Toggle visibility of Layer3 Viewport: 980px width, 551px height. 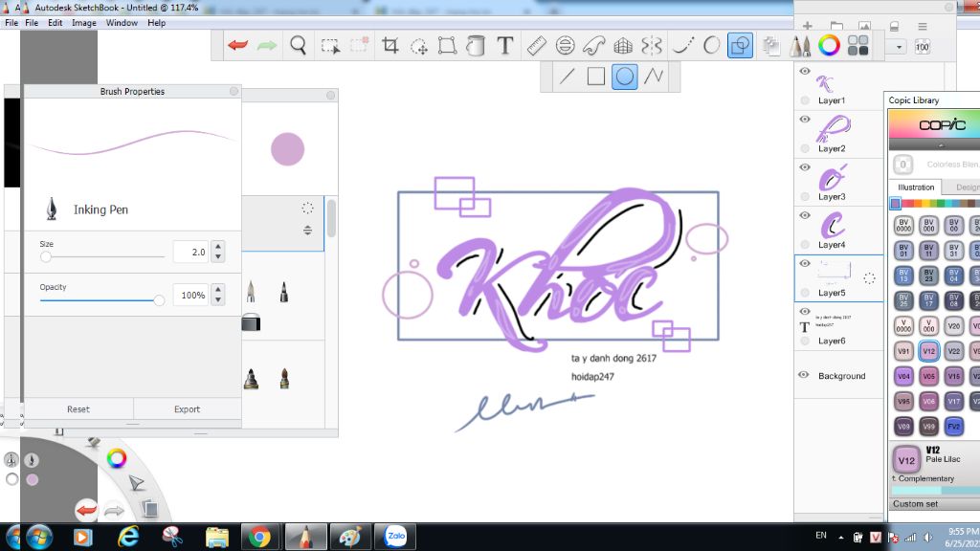click(x=805, y=167)
